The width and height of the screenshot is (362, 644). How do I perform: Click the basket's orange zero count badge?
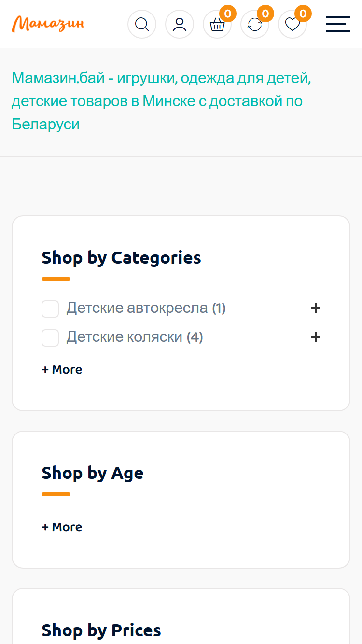point(228,14)
